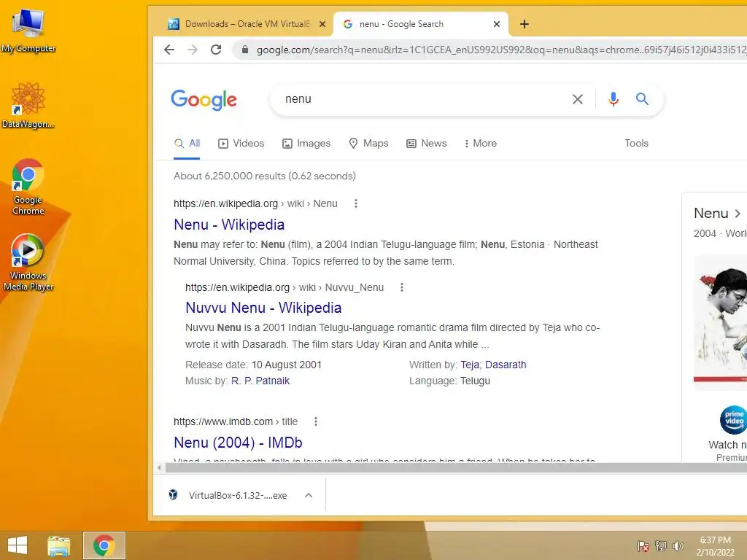Screen dimensions: 747x560
Task: Switch to Maps results
Action: (368, 144)
